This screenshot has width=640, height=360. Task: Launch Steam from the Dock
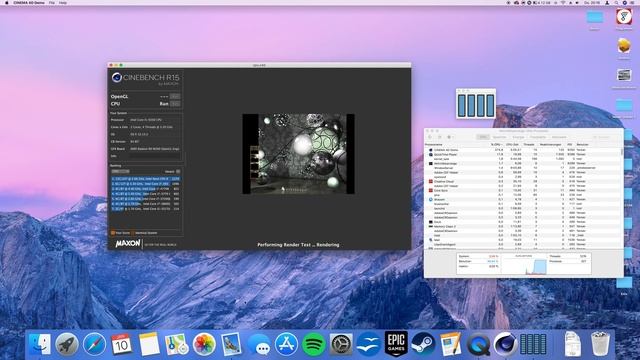point(423,344)
